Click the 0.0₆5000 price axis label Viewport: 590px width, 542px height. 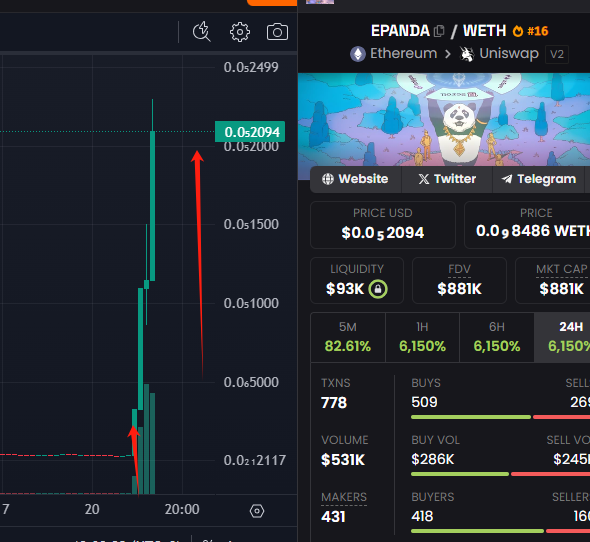[251, 382]
